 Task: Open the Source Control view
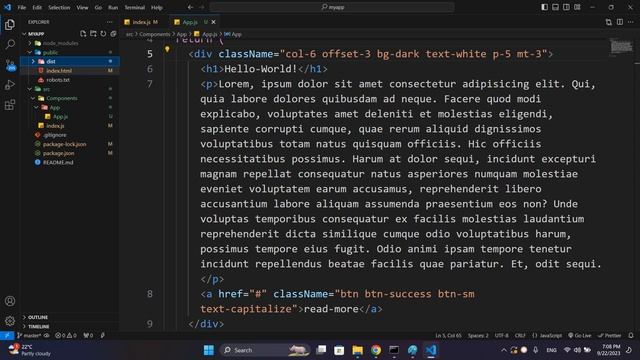pos(10,65)
